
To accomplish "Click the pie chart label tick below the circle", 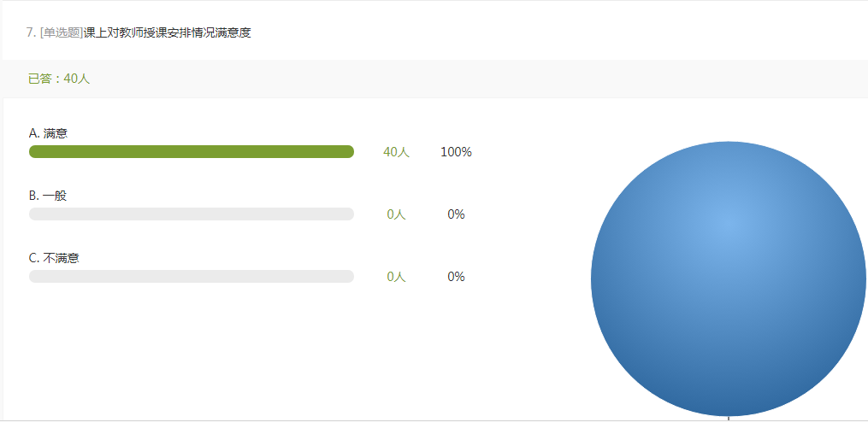I will click(728, 418).
